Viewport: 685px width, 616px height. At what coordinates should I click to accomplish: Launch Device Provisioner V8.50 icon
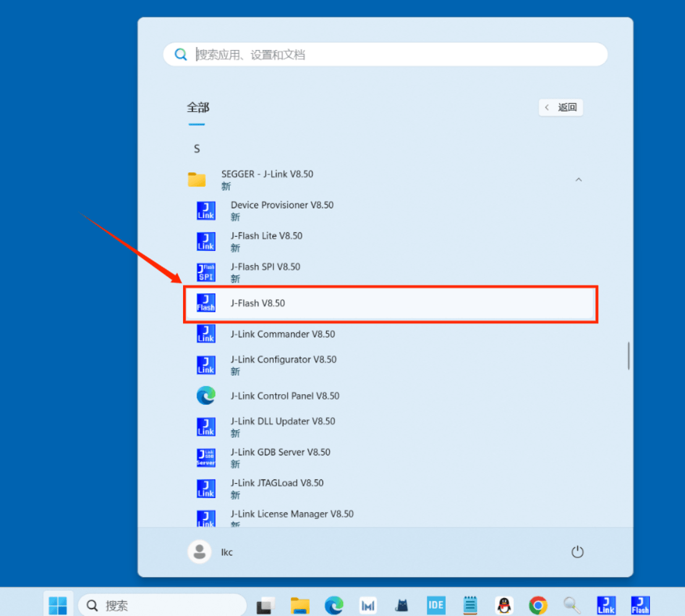click(x=206, y=211)
